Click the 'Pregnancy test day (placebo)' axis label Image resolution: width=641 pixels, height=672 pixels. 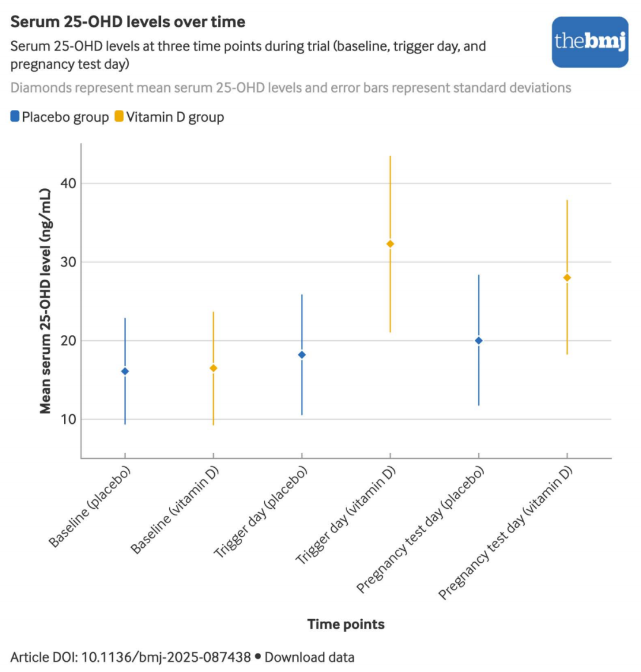pos(421,528)
